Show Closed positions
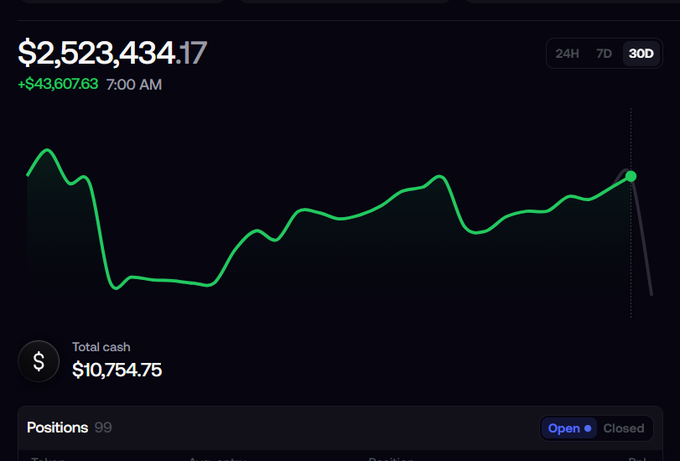This screenshot has height=461, width=680. [624, 428]
